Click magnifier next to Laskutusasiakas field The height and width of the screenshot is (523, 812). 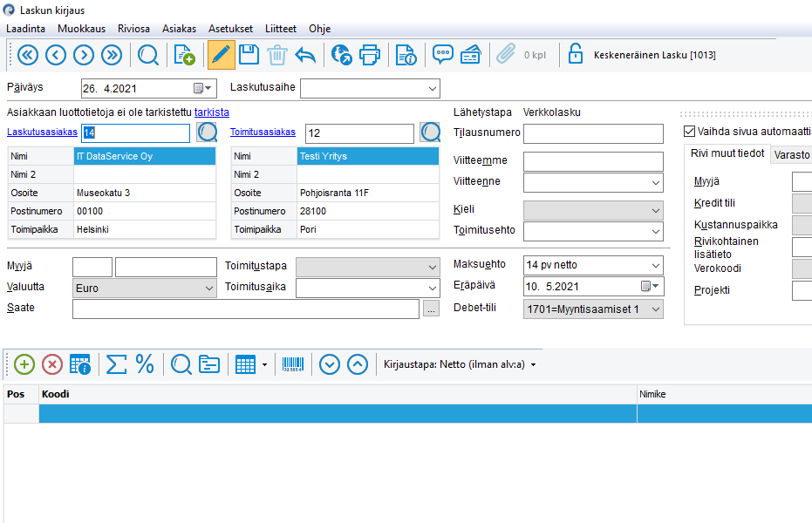pyautogui.click(x=208, y=132)
